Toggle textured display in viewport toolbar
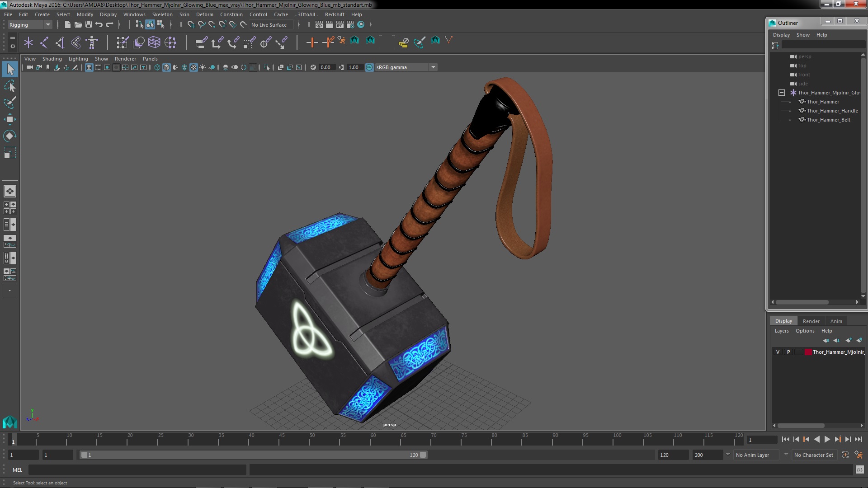868x488 pixels. click(193, 67)
